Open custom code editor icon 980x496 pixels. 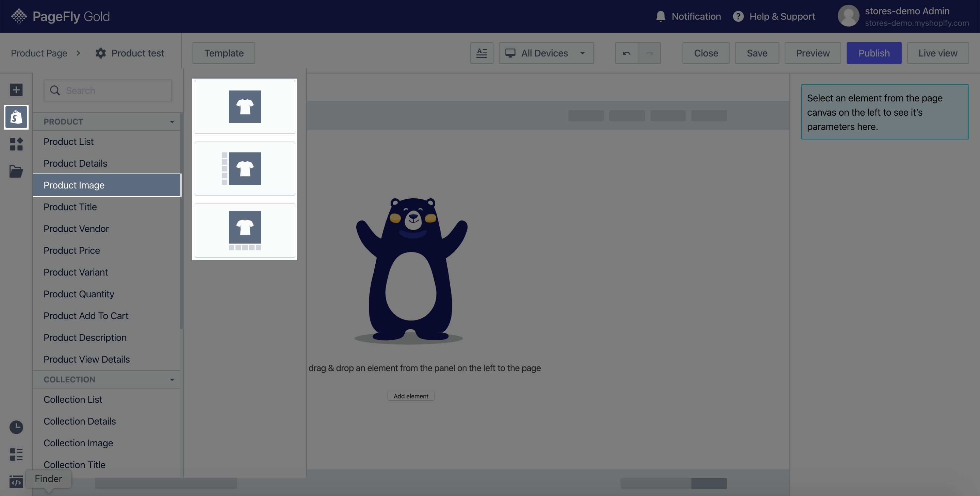click(x=16, y=482)
